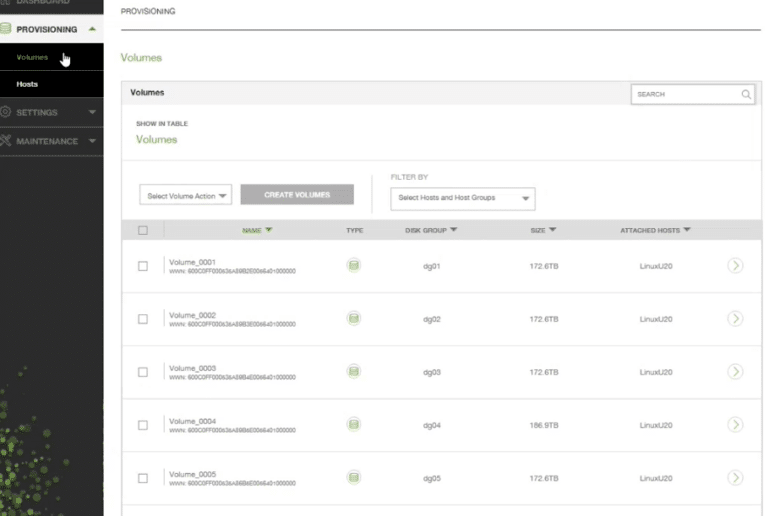This screenshot has height=516, width=780.
Task: Click the Create Volumes button
Action: click(297, 195)
